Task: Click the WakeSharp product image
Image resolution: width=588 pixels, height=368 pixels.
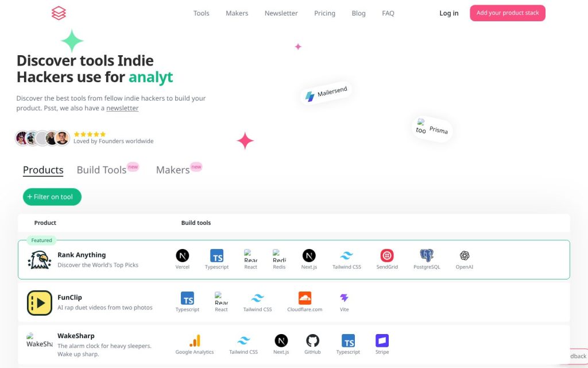Action: (x=40, y=340)
